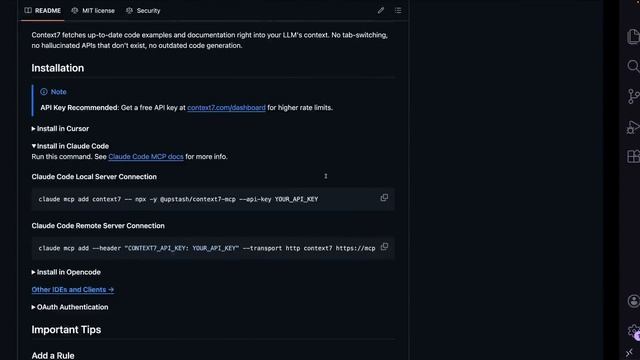640x360 pixels.
Task: Open the Claude Code MCP docs link
Action: 146,157
